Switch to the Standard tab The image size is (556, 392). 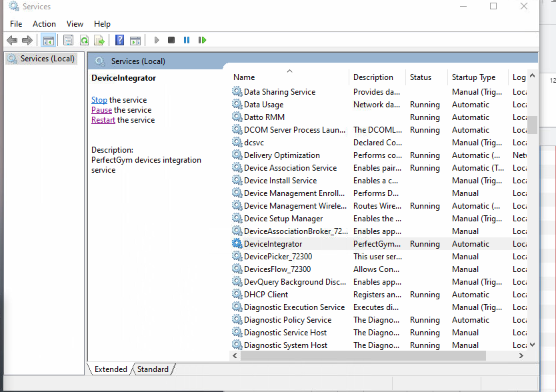(x=153, y=369)
